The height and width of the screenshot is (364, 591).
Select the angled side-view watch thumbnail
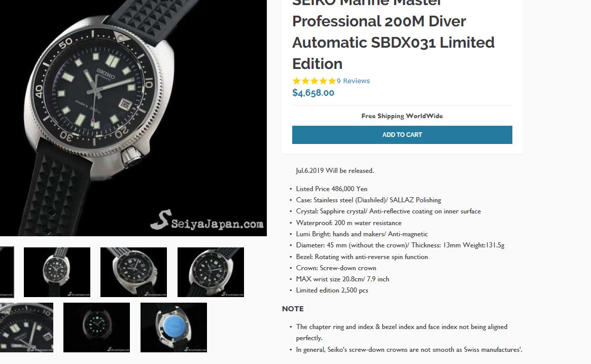point(133,272)
